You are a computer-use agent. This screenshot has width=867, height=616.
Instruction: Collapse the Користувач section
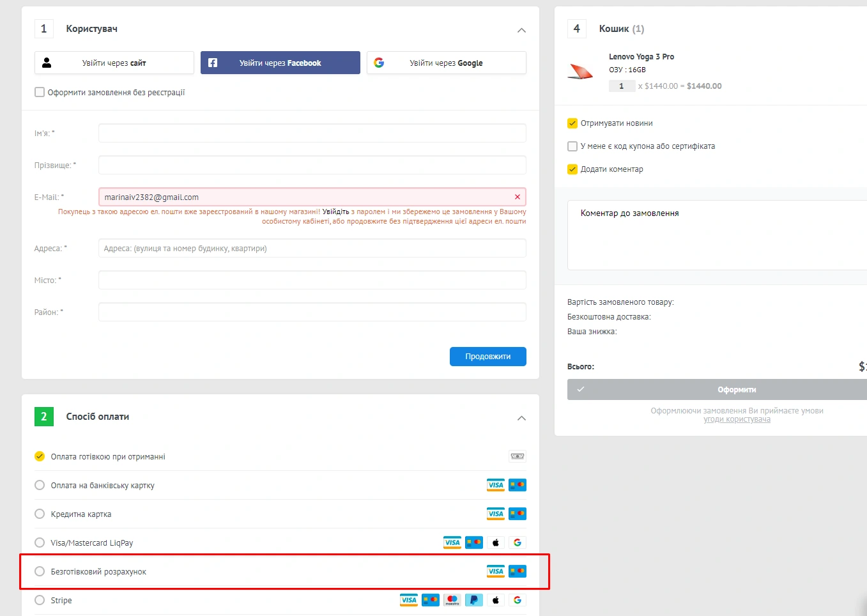[521, 30]
